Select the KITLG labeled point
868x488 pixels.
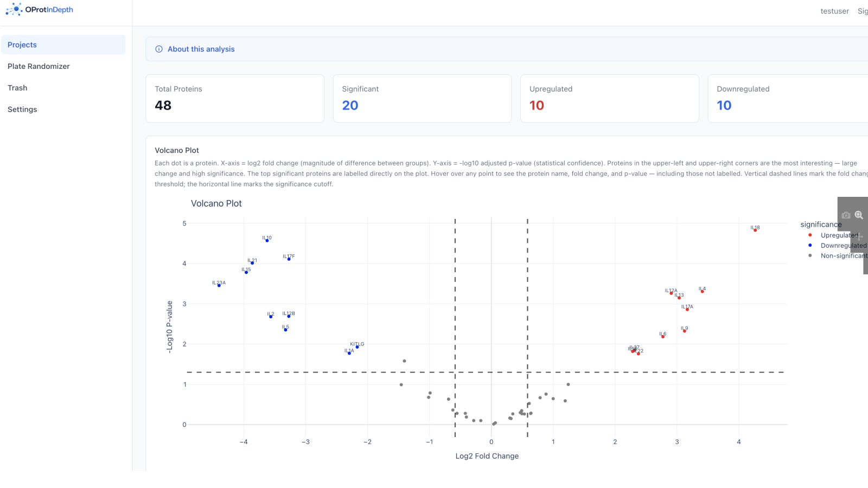point(358,348)
